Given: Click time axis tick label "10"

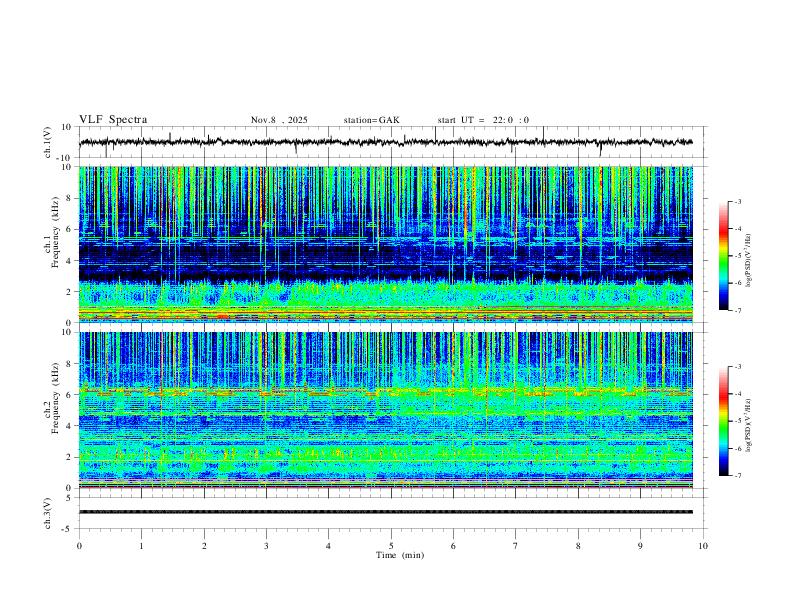Looking at the screenshot, I should coord(703,546).
